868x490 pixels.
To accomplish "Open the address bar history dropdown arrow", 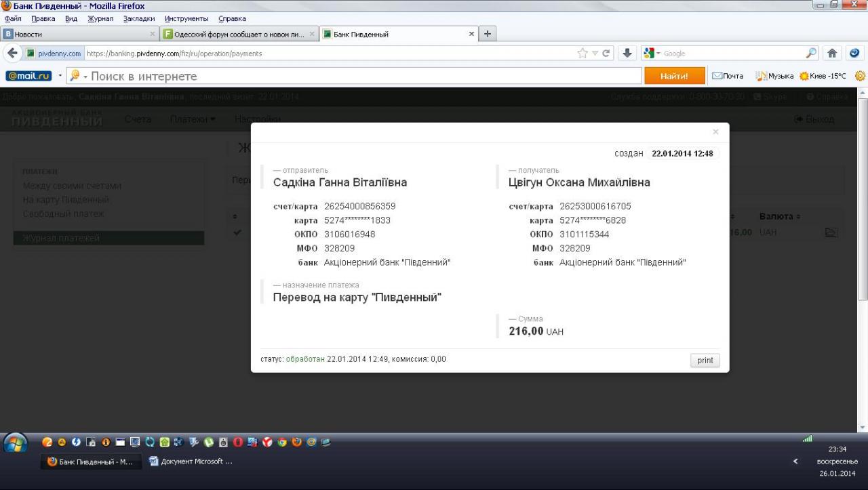I will click(x=595, y=54).
